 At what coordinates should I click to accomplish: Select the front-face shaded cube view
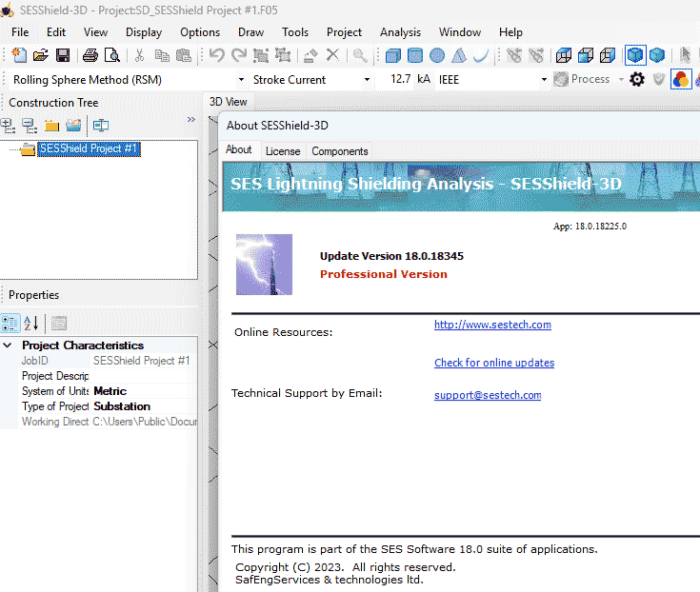pos(586,55)
